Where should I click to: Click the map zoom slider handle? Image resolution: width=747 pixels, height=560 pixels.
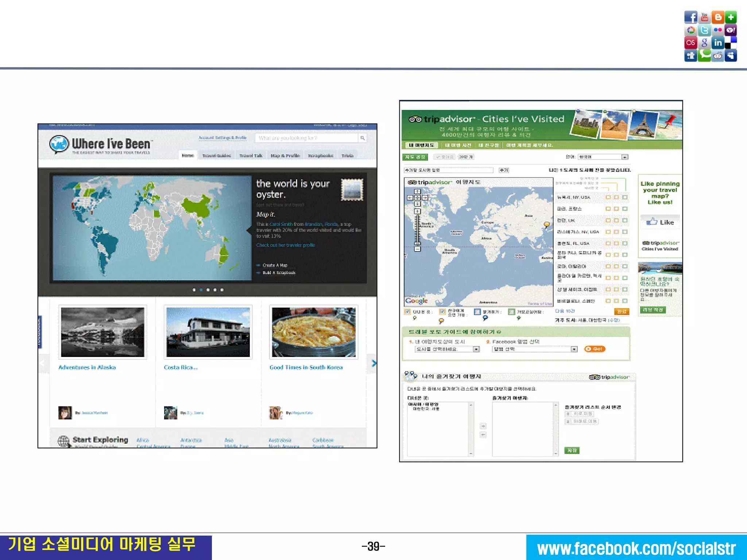(x=418, y=243)
